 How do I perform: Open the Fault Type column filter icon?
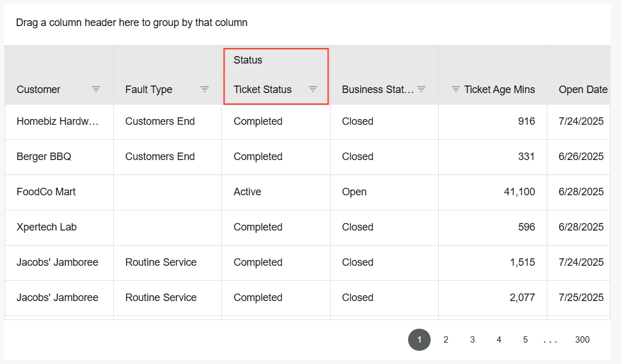point(205,89)
